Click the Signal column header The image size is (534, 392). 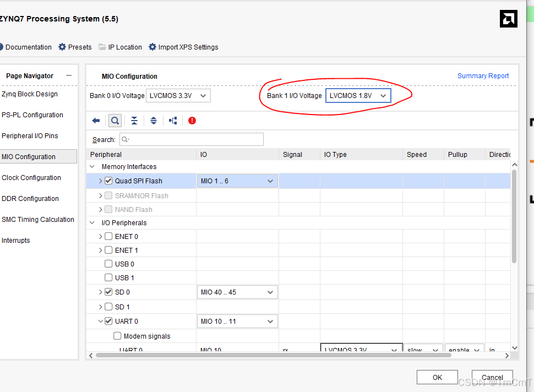point(299,154)
